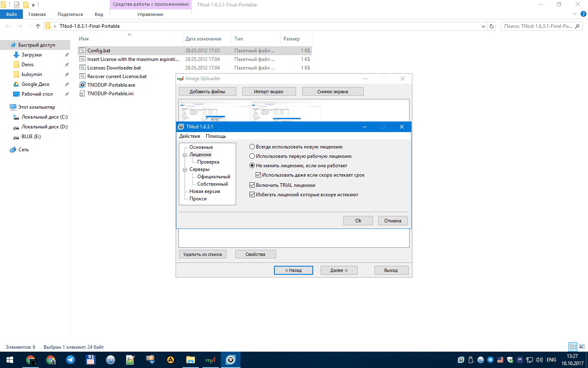Open recent locations dropdown in Explorer
Screen dimensions: 588x368
(x=29, y=26)
